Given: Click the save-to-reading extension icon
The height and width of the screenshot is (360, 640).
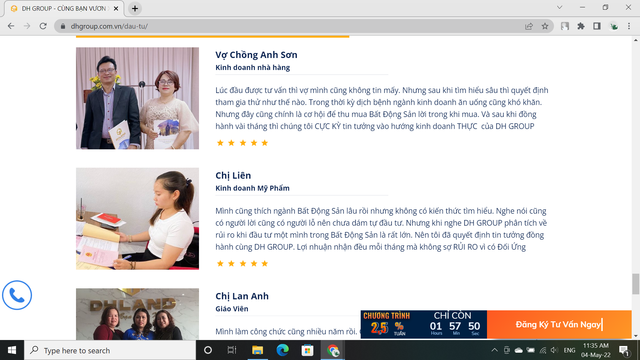Looking at the screenshot, I should point(565,26).
